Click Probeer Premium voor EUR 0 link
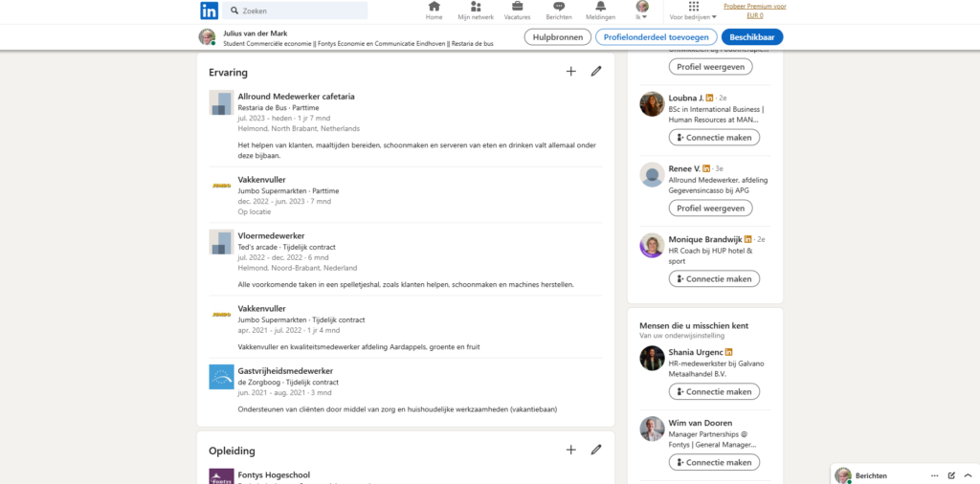980x484 pixels. pyautogui.click(x=755, y=11)
